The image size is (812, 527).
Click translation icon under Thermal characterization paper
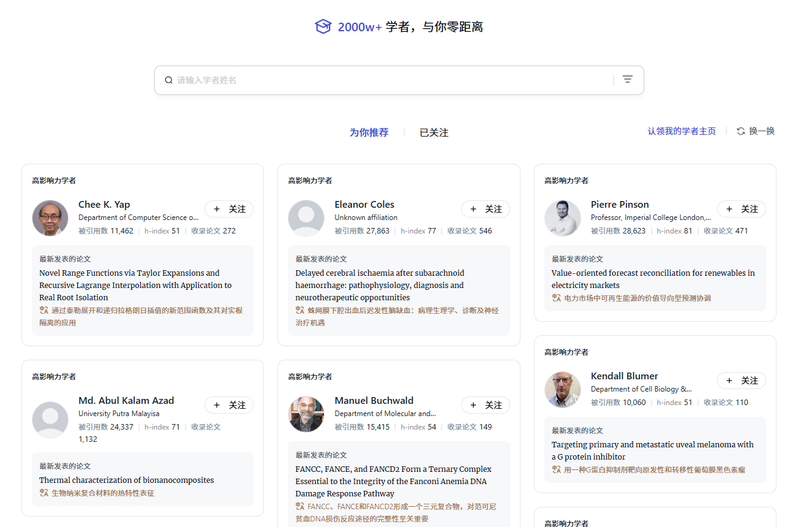point(43,493)
